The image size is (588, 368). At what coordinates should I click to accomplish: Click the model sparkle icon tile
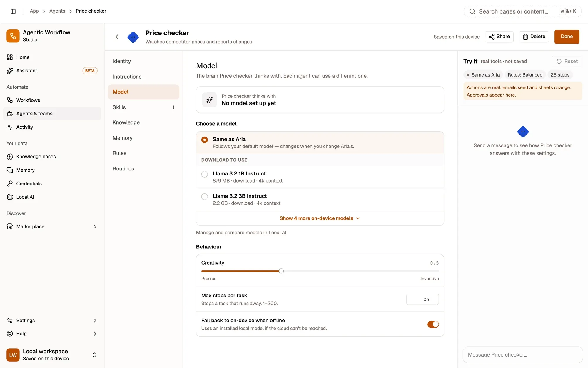[x=209, y=100]
